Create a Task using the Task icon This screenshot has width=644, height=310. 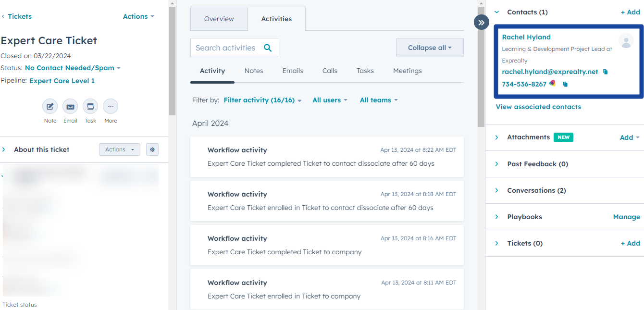pyautogui.click(x=90, y=107)
